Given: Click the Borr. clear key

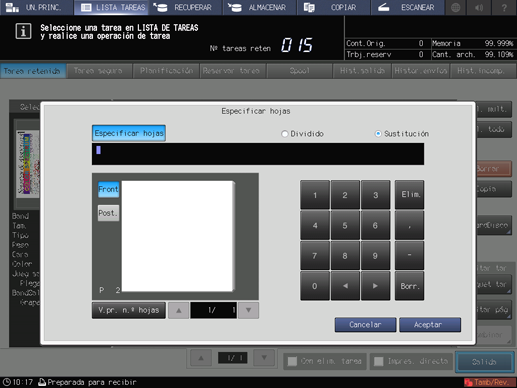Looking at the screenshot, I should pyautogui.click(x=410, y=286).
